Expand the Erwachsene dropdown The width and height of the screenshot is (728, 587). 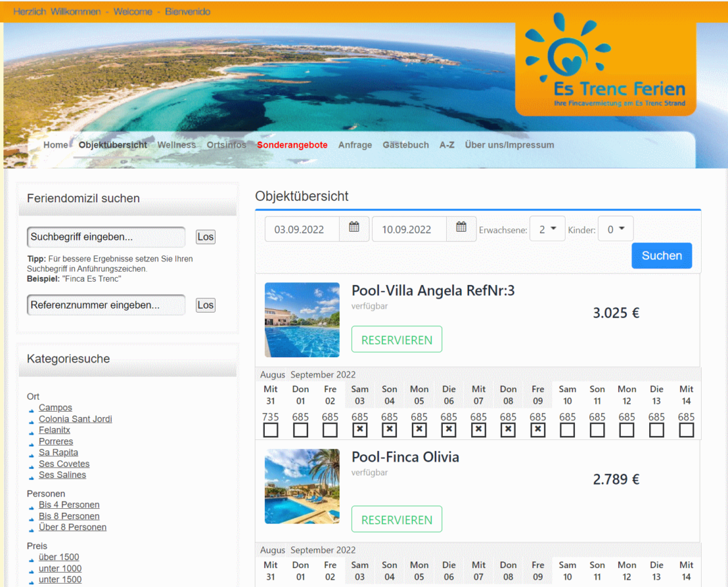[x=547, y=229]
